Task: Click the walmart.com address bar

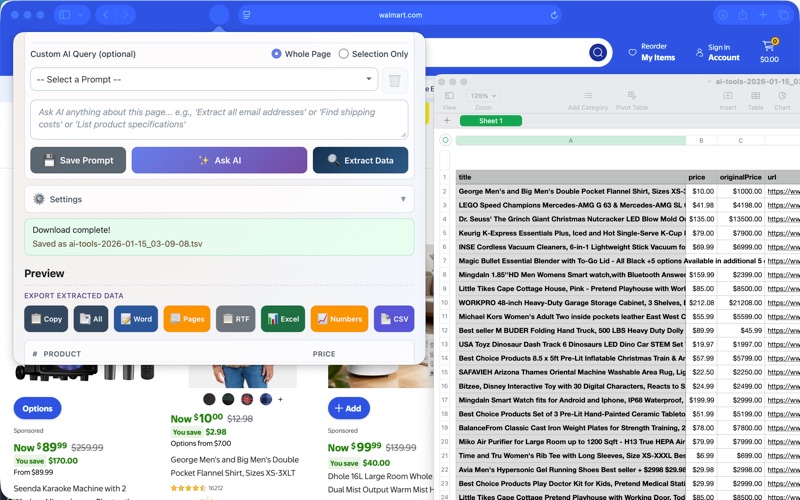Action: point(400,15)
